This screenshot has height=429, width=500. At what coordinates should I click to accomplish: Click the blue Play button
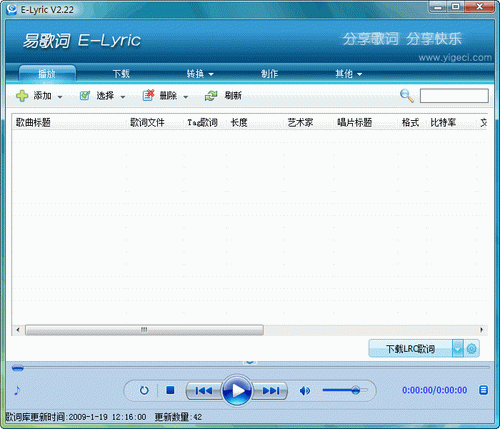(x=237, y=390)
